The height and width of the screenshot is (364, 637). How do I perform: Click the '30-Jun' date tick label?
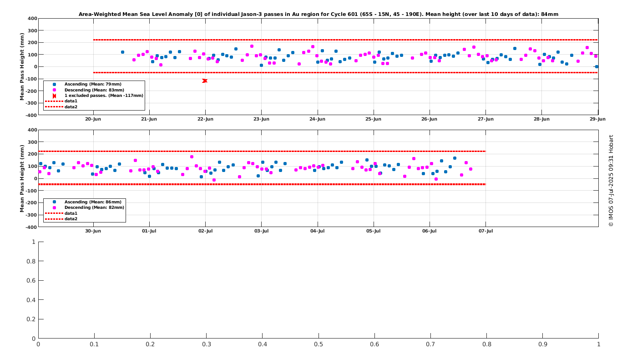coord(93,231)
